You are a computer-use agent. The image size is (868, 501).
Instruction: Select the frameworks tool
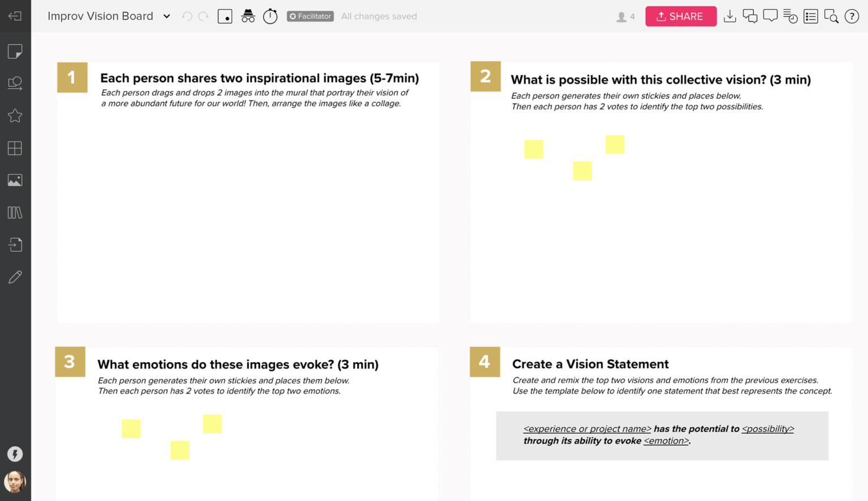point(15,148)
